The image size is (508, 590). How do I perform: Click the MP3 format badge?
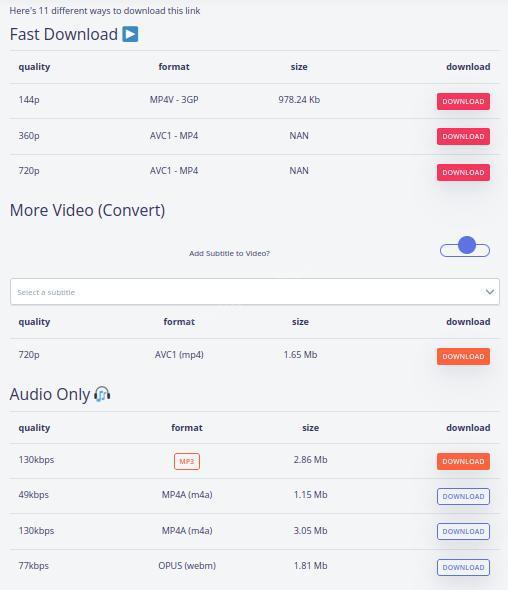(x=187, y=461)
